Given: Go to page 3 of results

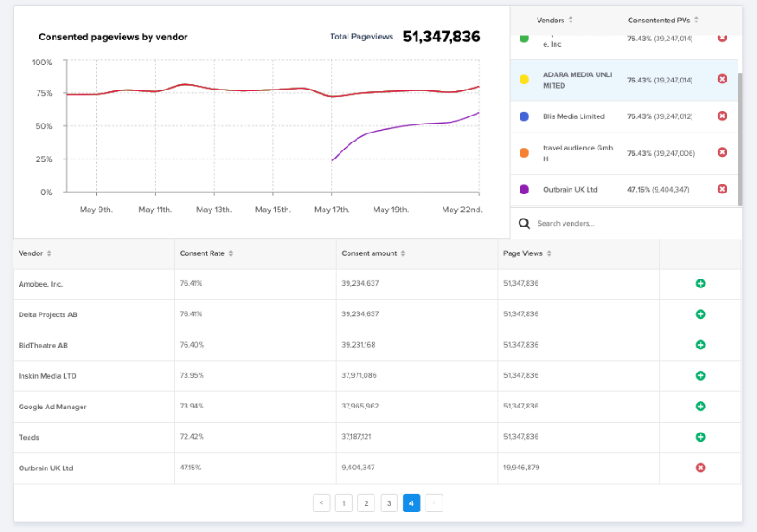Looking at the screenshot, I should click(x=389, y=503).
